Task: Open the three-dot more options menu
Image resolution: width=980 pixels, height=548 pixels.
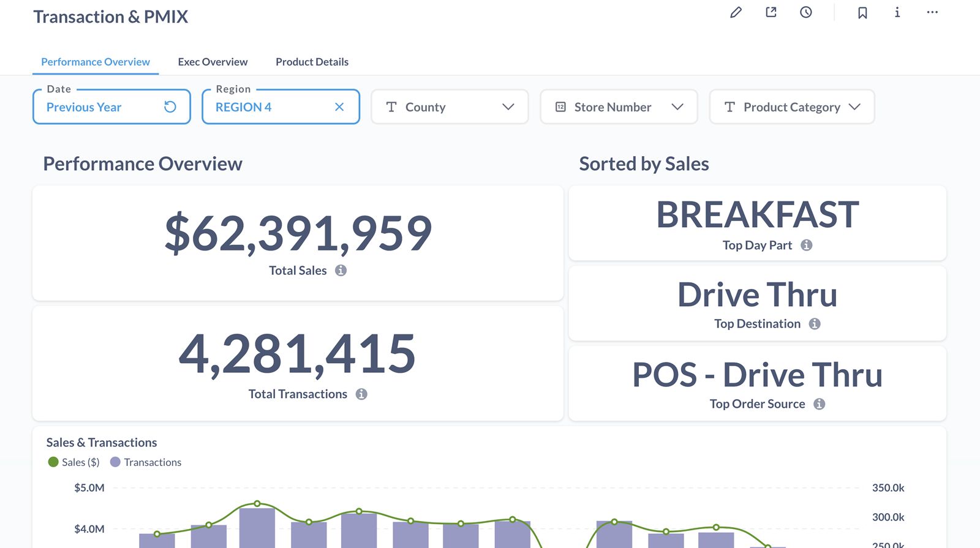Action: click(932, 12)
